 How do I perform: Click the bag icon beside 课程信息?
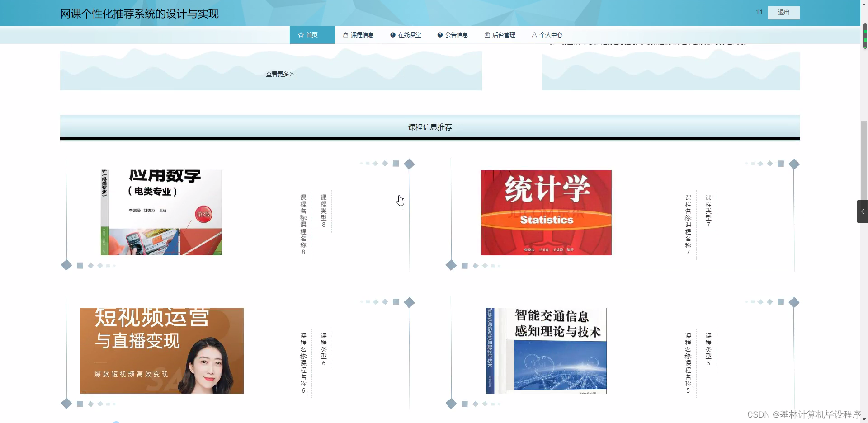point(345,35)
